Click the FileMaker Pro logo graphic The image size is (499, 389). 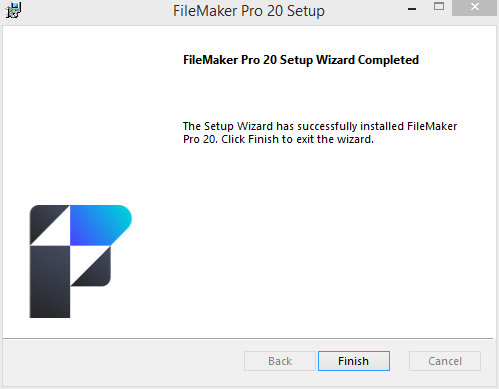coord(81,261)
